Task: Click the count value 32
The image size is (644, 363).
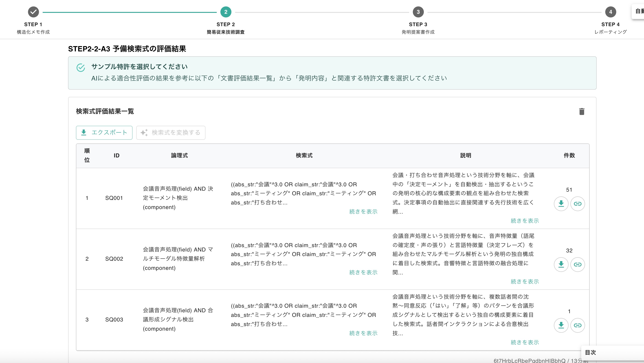Action: [x=569, y=251]
